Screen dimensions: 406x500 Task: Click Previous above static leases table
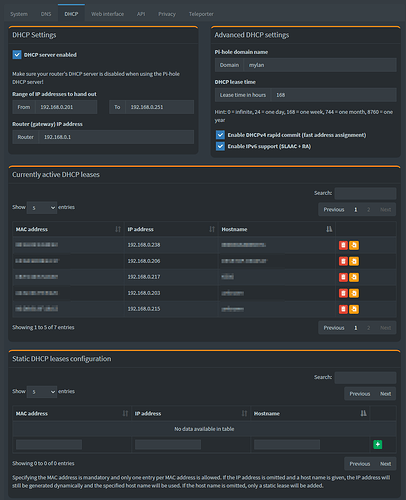point(360,394)
